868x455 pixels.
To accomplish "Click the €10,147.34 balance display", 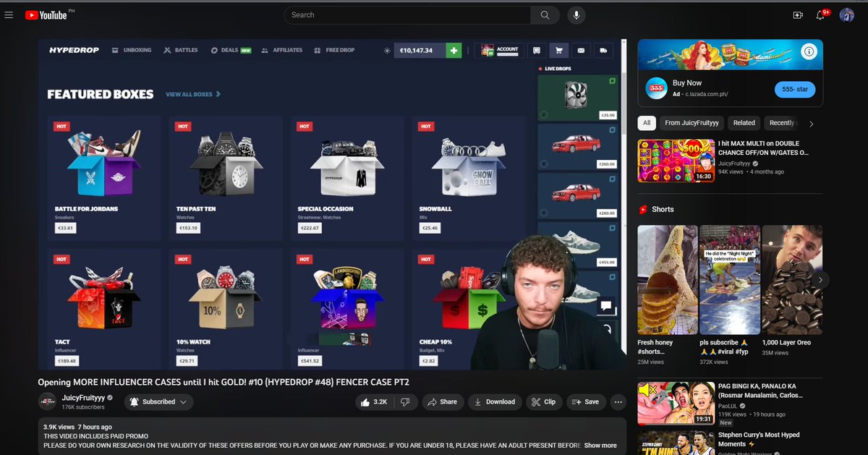I will click(x=420, y=51).
